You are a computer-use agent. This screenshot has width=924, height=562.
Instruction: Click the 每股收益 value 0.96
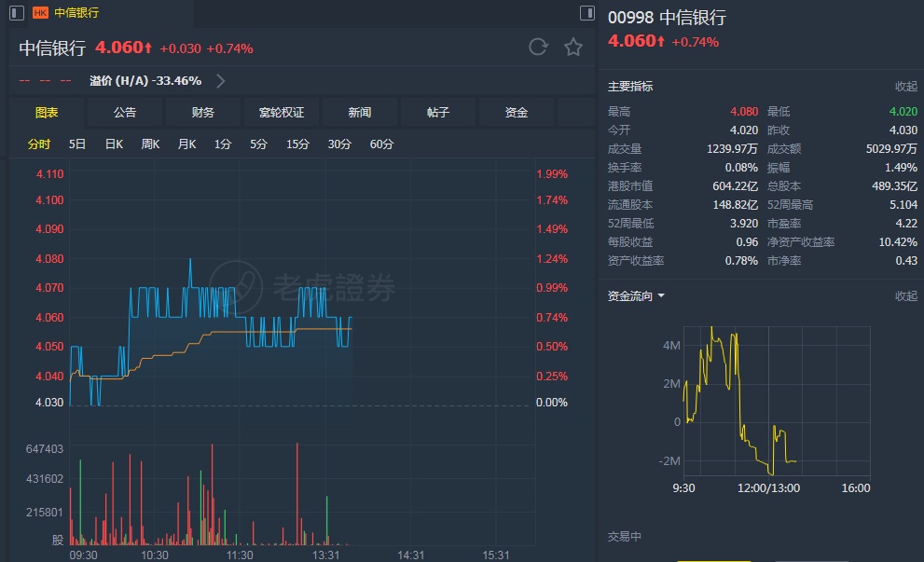[747, 242]
